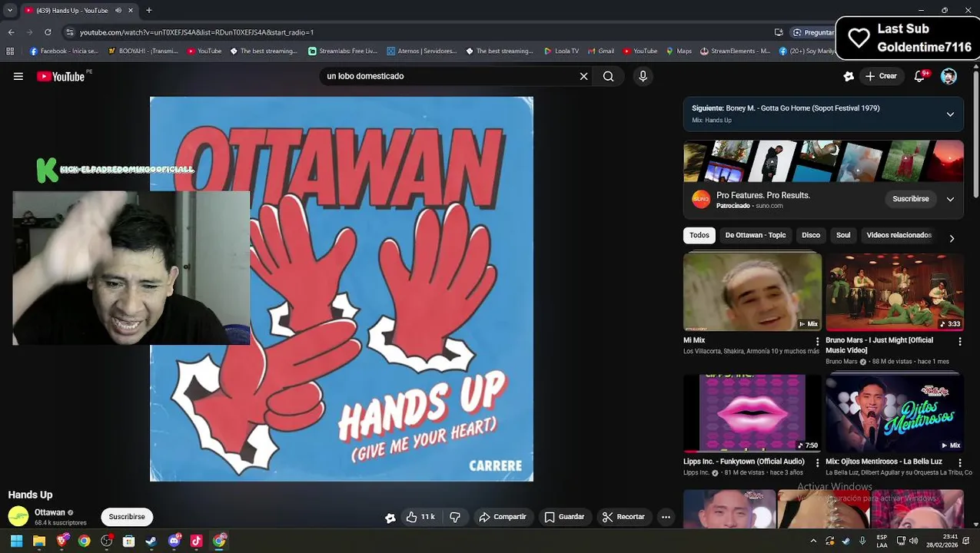Image resolution: width=980 pixels, height=553 pixels.
Task: Click Suscribirse on the Suno ad
Action: [911, 199]
